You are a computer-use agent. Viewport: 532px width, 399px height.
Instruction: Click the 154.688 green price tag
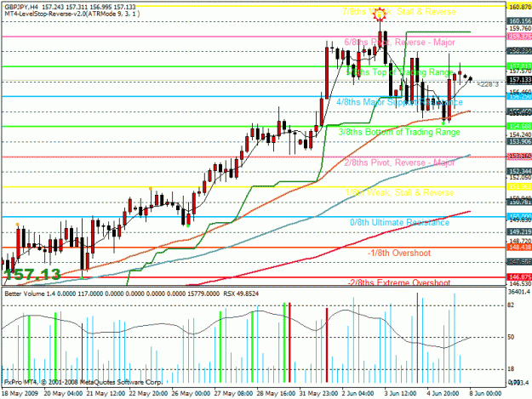[519, 126]
